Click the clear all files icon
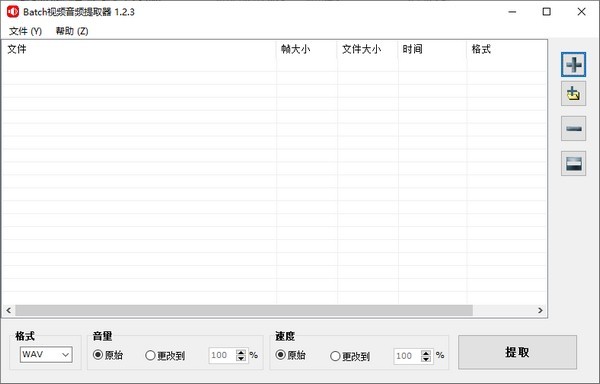This screenshot has height=384, width=600. tap(573, 163)
